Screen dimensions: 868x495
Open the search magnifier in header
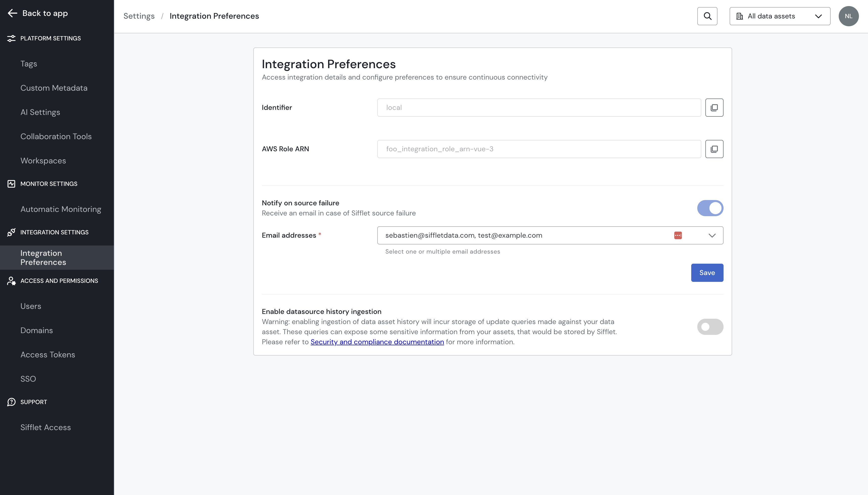pyautogui.click(x=707, y=16)
